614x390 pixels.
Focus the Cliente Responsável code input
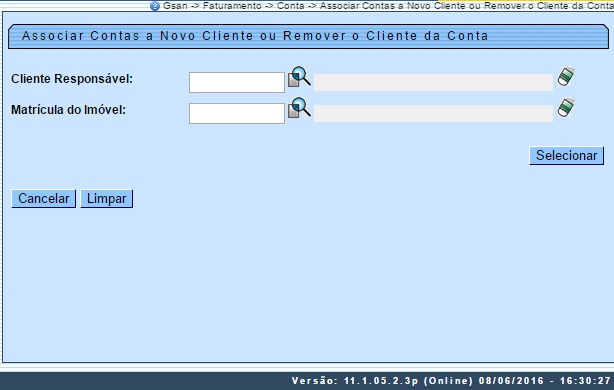coord(237,83)
